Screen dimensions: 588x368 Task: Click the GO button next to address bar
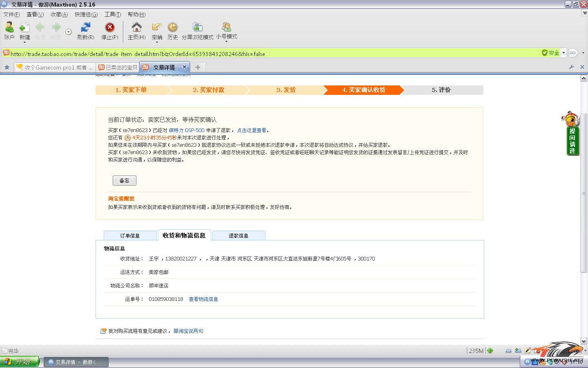tap(573, 53)
